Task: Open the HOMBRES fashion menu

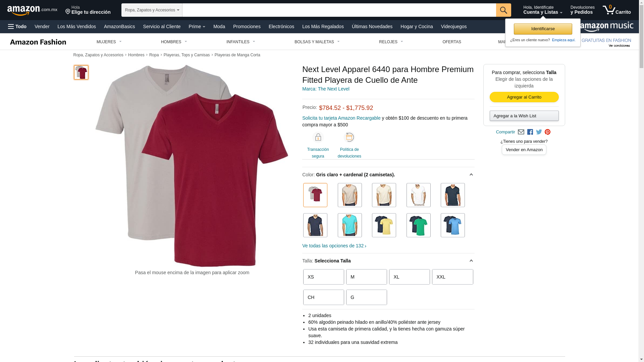Action: [x=174, y=42]
